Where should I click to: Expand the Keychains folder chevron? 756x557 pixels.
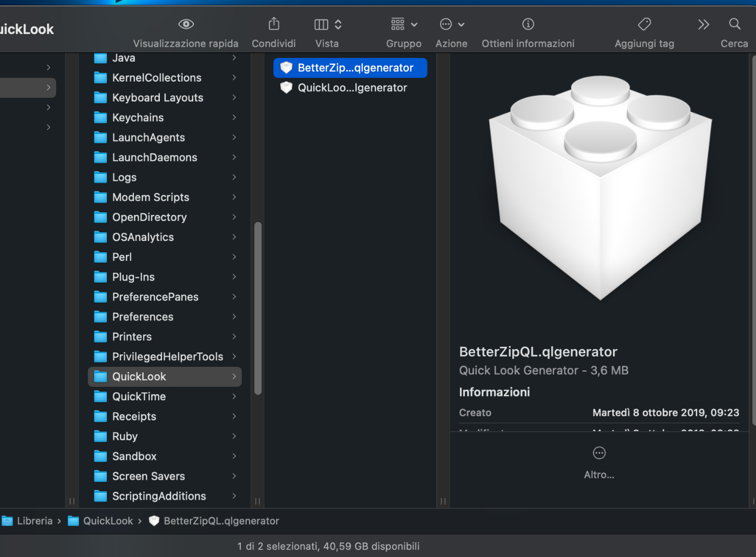click(234, 118)
